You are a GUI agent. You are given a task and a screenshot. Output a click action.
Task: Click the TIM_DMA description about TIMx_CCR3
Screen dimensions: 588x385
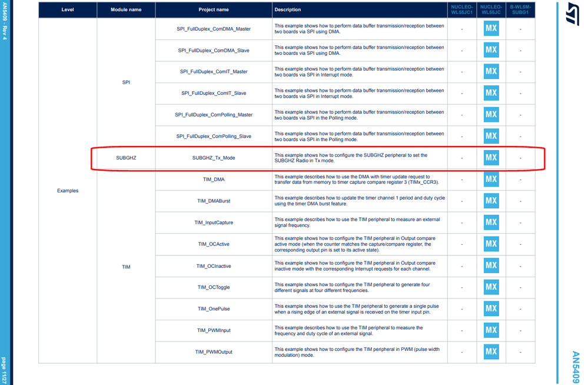tap(357, 180)
